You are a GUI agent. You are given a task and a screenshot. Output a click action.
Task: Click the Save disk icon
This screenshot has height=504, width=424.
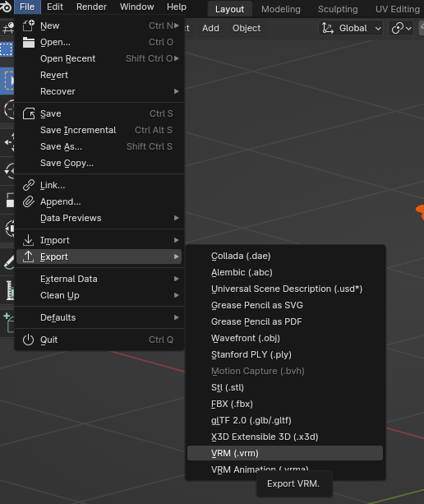(28, 113)
